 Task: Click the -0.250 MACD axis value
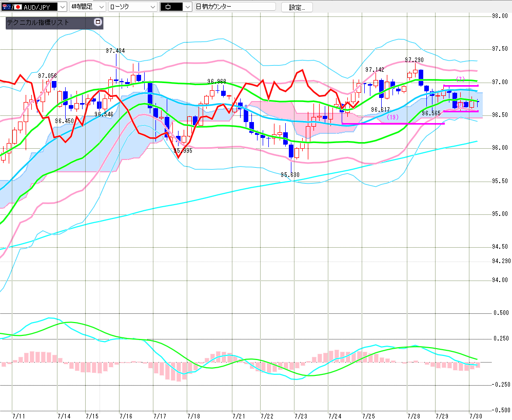(x=500, y=385)
